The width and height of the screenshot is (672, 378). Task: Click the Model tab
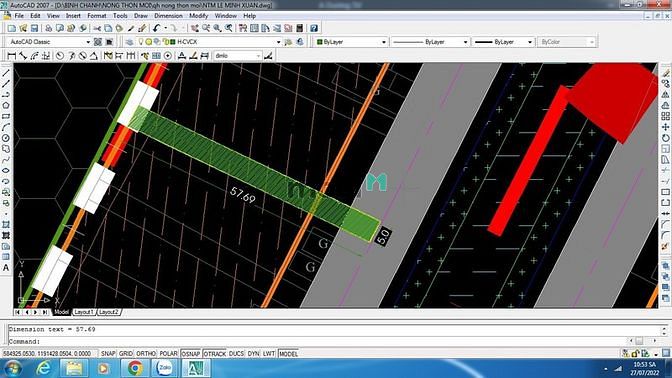61,312
